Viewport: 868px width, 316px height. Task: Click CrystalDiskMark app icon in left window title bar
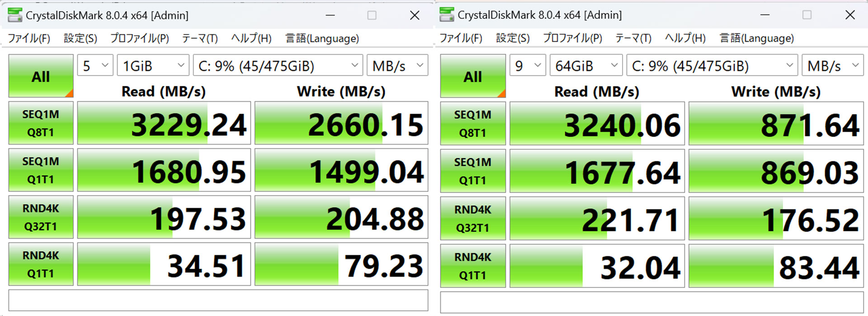click(15, 15)
